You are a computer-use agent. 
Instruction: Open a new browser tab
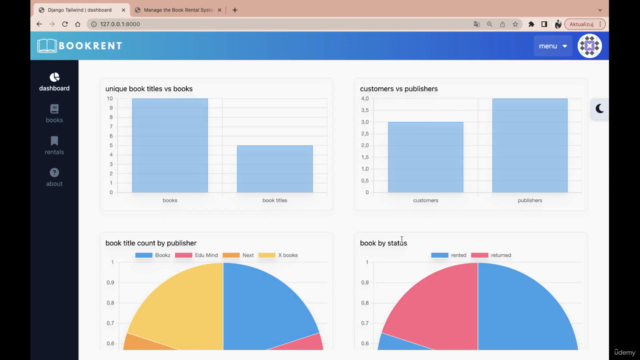pyautogui.click(x=235, y=10)
